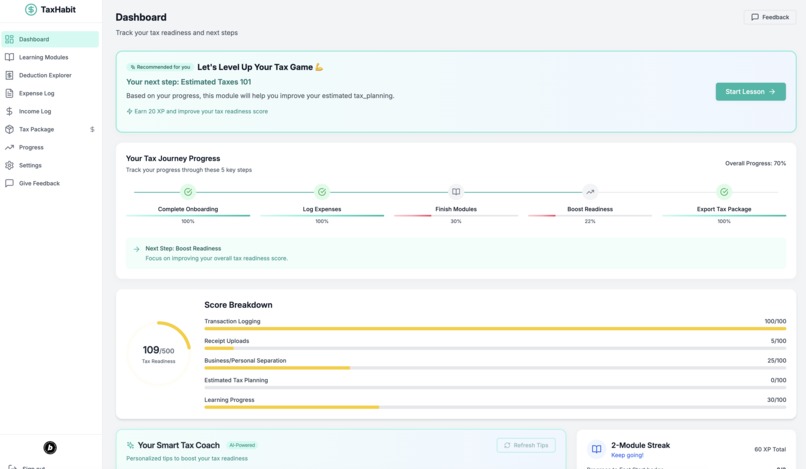Click the Your Tax Journey Progress heading
This screenshot has height=469, width=806.
pyautogui.click(x=173, y=158)
